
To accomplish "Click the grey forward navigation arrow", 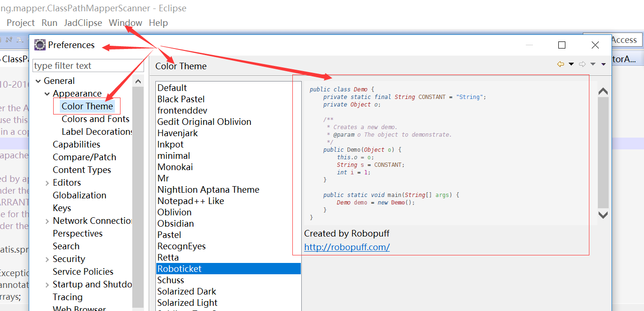I will (582, 65).
